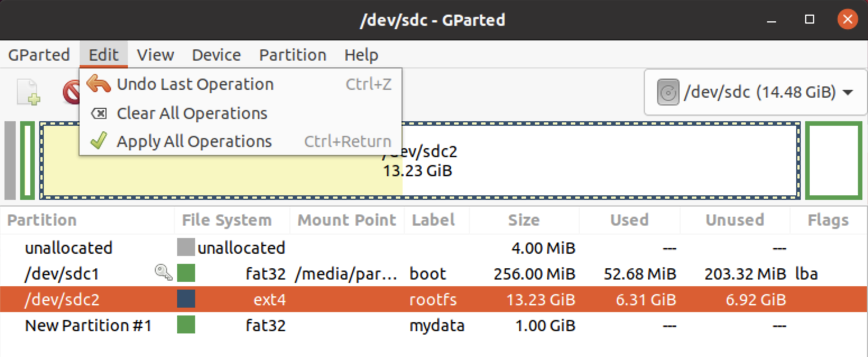Image resolution: width=868 pixels, height=357 pixels.
Task: Click the Clear All Operations backspace icon
Action: click(x=99, y=113)
